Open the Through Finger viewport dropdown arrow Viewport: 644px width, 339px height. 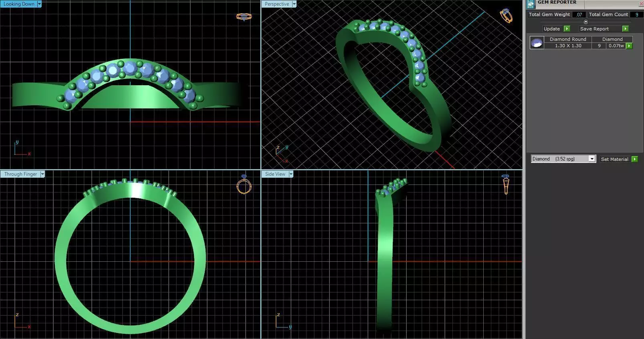tap(42, 174)
